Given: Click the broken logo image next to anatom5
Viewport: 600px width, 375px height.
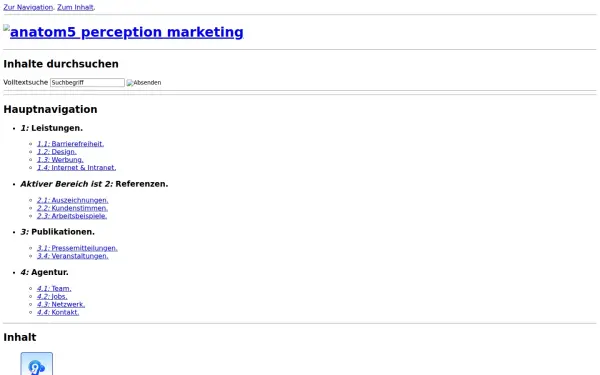Looking at the screenshot, I should coord(7,28).
